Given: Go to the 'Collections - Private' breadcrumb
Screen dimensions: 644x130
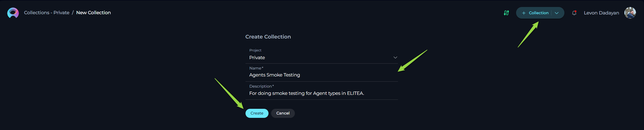Looking at the screenshot, I should coord(47,13).
